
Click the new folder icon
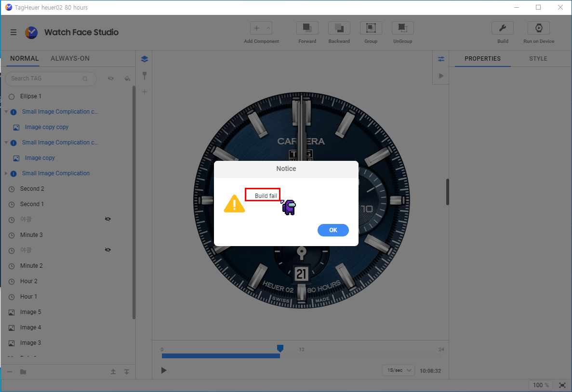pyautogui.click(x=23, y=372)
